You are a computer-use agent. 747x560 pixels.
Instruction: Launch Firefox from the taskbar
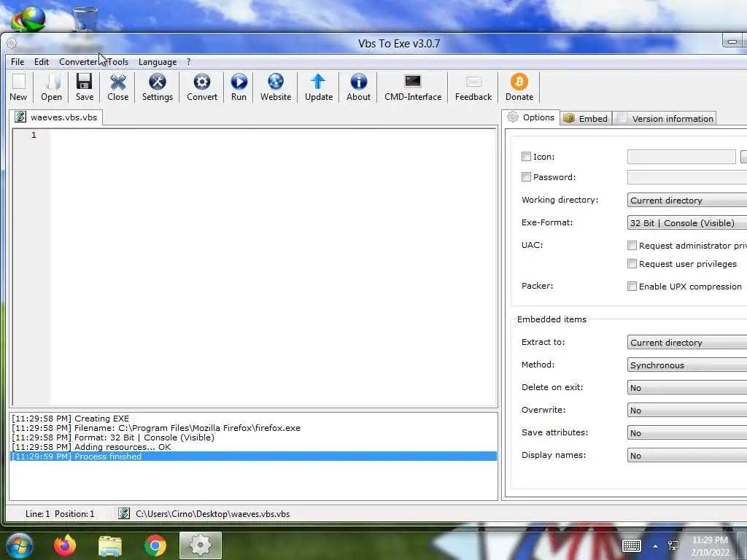65,545
